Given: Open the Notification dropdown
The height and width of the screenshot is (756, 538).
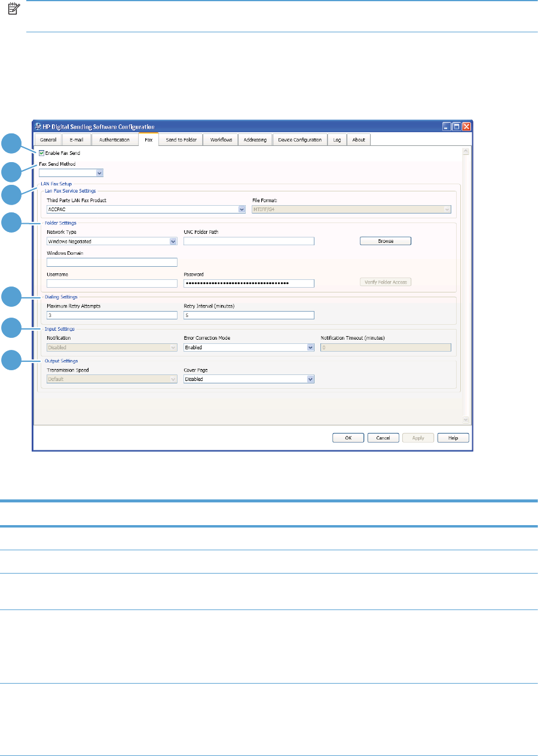Looking at the screenshot, I should (112, 347).
